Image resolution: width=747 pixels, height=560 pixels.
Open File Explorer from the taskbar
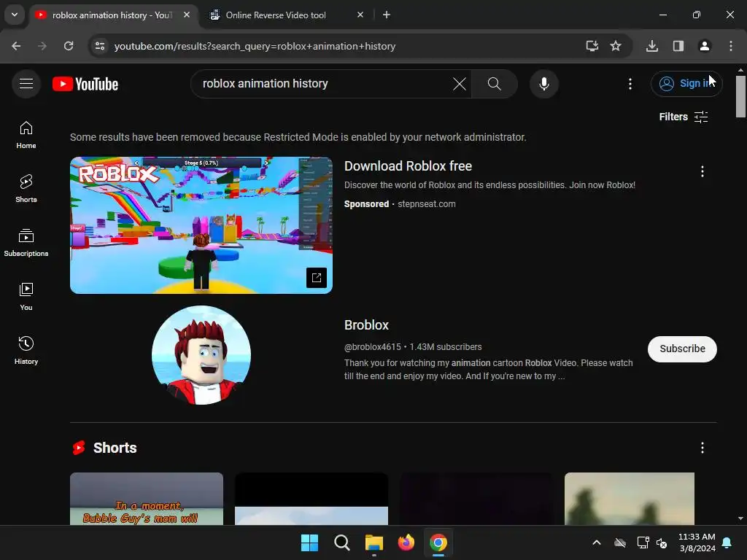374,542
